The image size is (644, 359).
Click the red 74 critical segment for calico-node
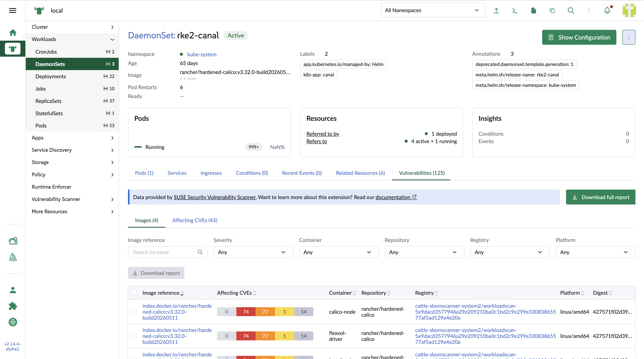click(246, 311)
